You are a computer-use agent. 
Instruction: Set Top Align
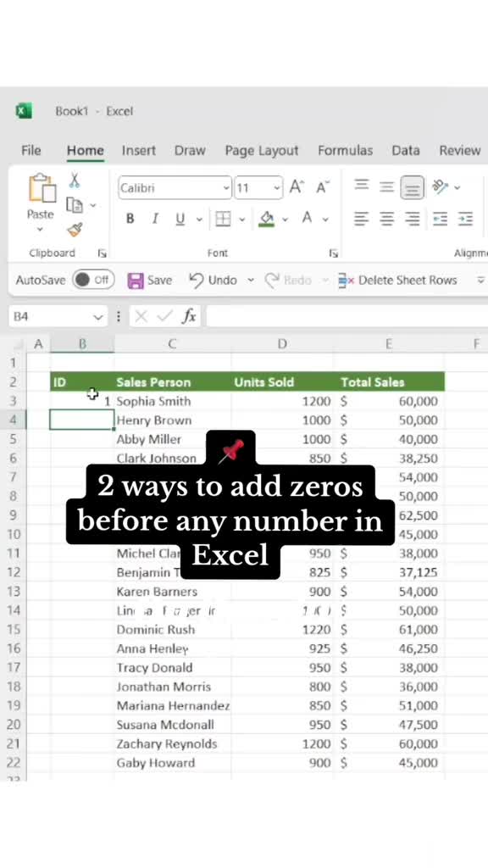pos(361,186)
